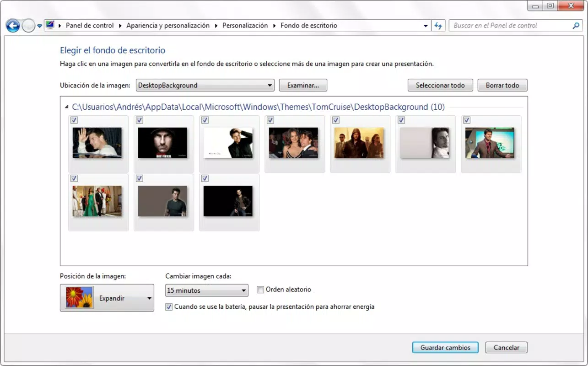Click 'Guardar cambios' button

pos(445,348)
